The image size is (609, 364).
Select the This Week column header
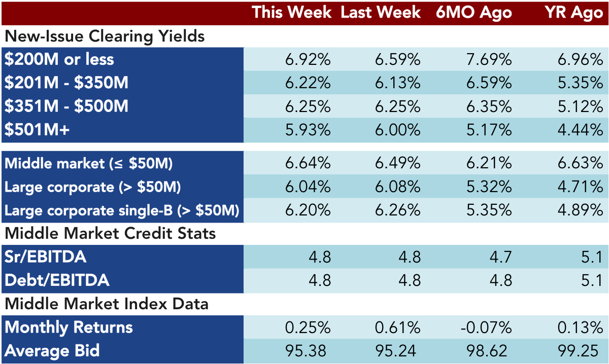(x=292, y=13)
